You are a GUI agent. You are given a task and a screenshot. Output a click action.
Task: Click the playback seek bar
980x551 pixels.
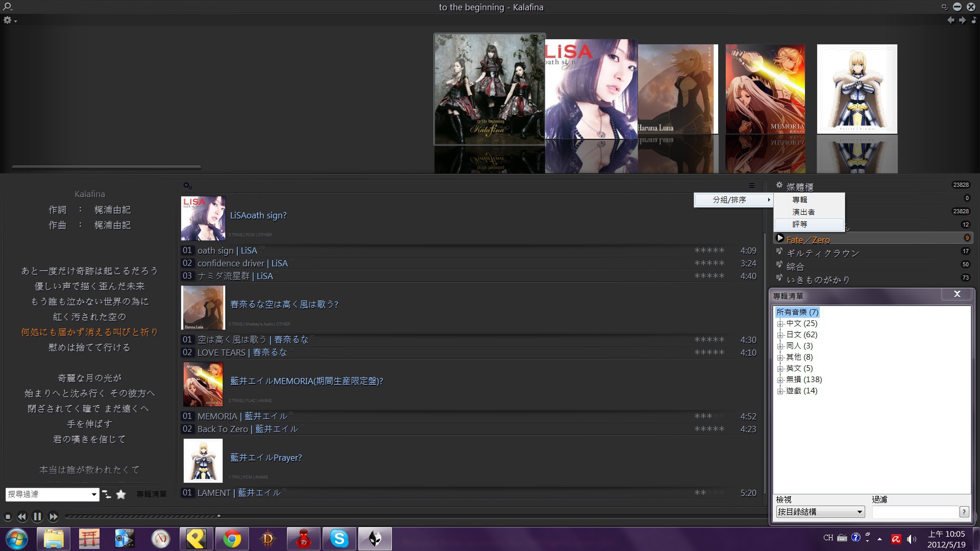coord(357,516)
